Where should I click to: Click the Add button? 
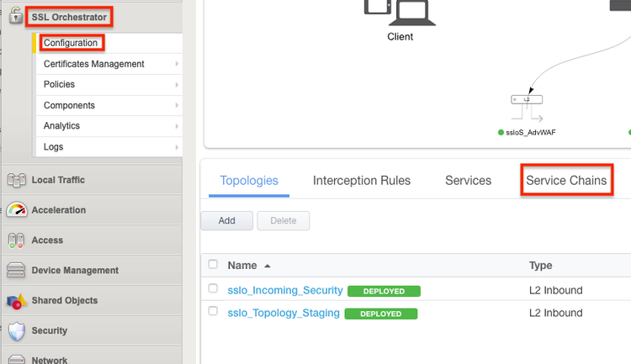pyautogui.click(x=227, y=221)
